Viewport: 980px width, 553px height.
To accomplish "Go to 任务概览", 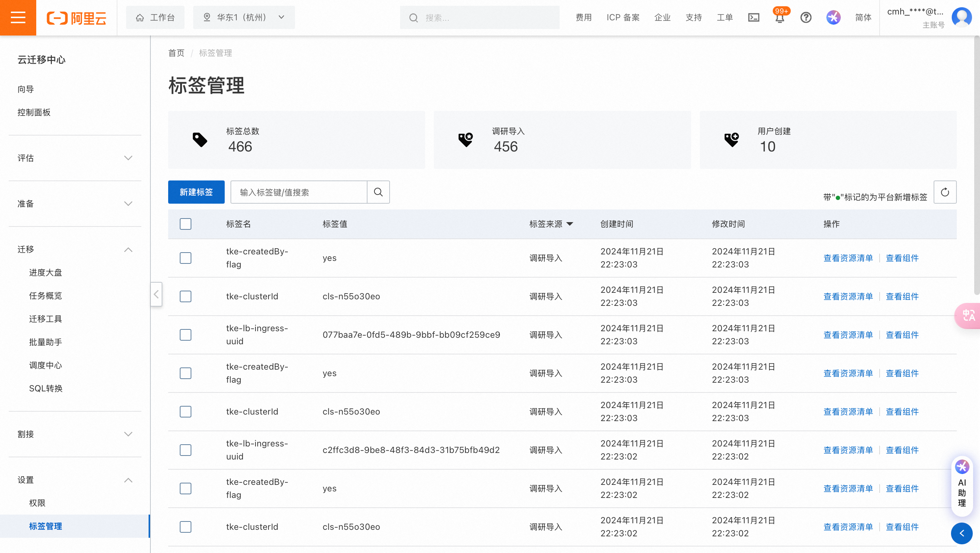I will pos(45,296).
